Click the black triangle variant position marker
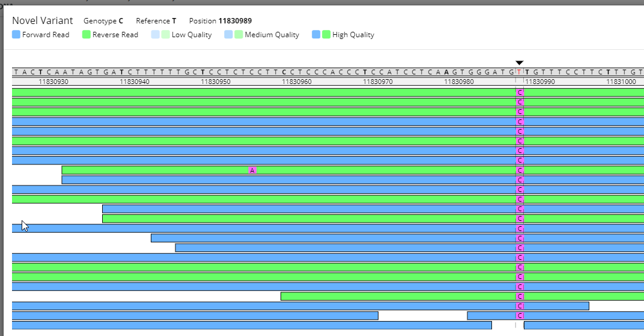 (520, 63)
